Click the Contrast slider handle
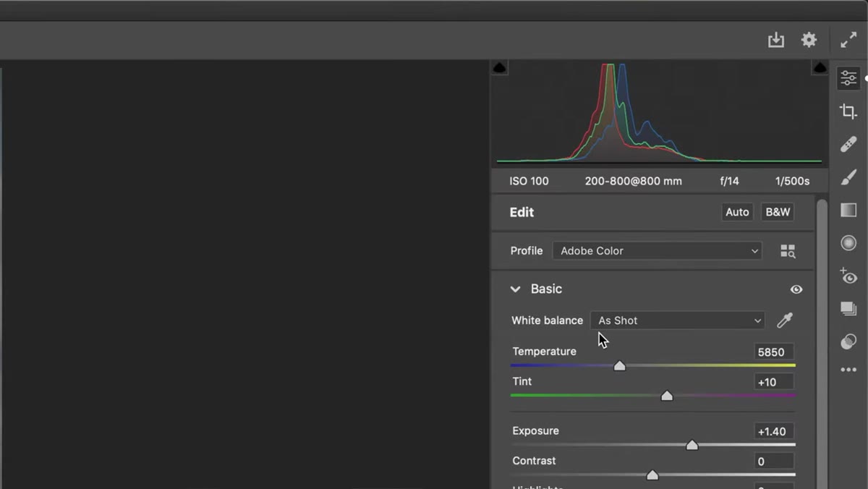Image resolution: width=868 pixels, height=489 pixels. tap(652, 475)
